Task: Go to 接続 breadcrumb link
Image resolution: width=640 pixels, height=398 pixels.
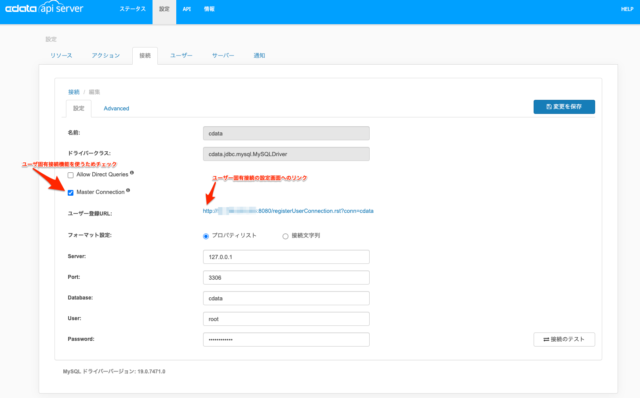Action: (x=74, y=92)
